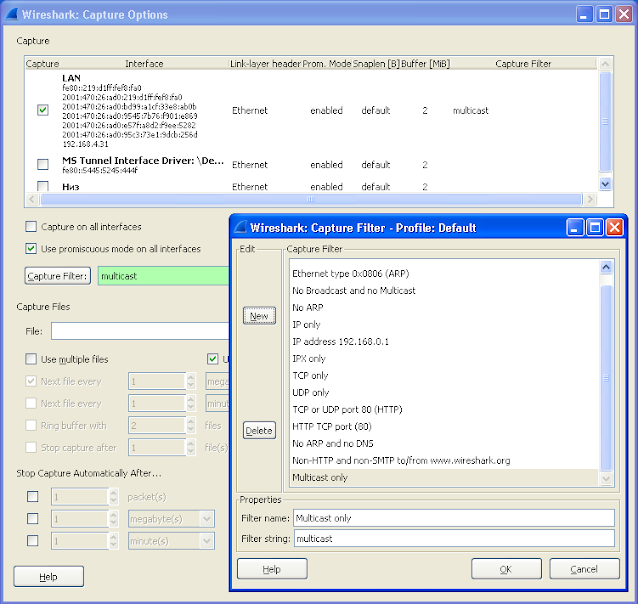Select No Broadcast and no Multicast filter
The height and width of the screenshot is (604, 638).
pos(445,291)
